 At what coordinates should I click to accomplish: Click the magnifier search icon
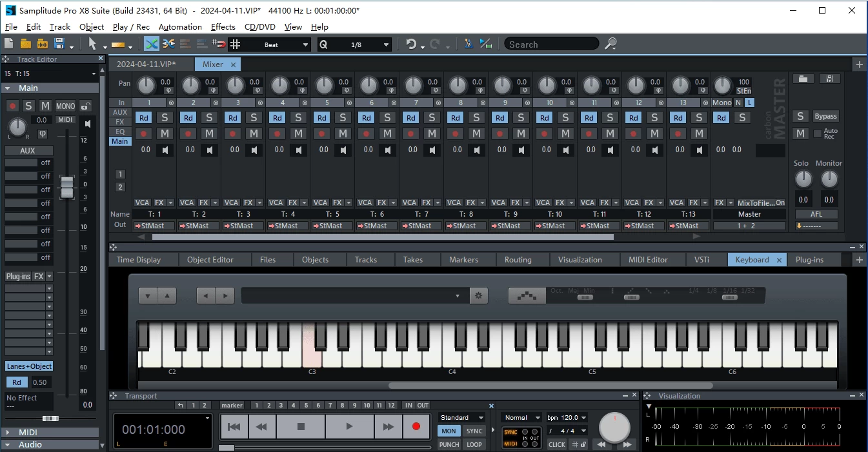click(611, 44)
